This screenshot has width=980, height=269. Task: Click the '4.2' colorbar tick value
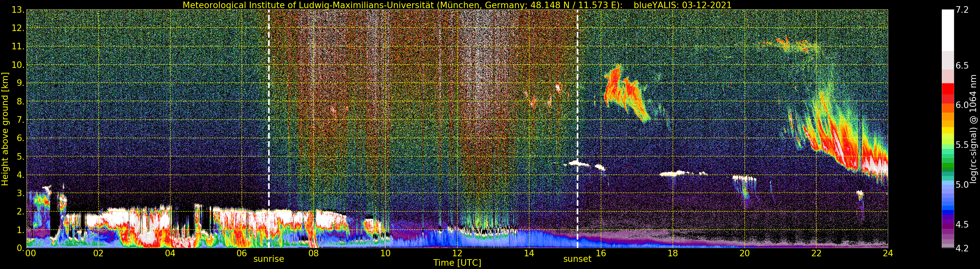click(x=962, y=248)
